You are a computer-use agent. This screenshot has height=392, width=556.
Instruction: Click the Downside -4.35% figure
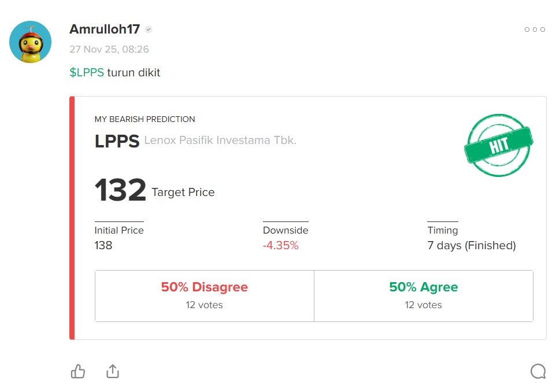tap(281, 246)
